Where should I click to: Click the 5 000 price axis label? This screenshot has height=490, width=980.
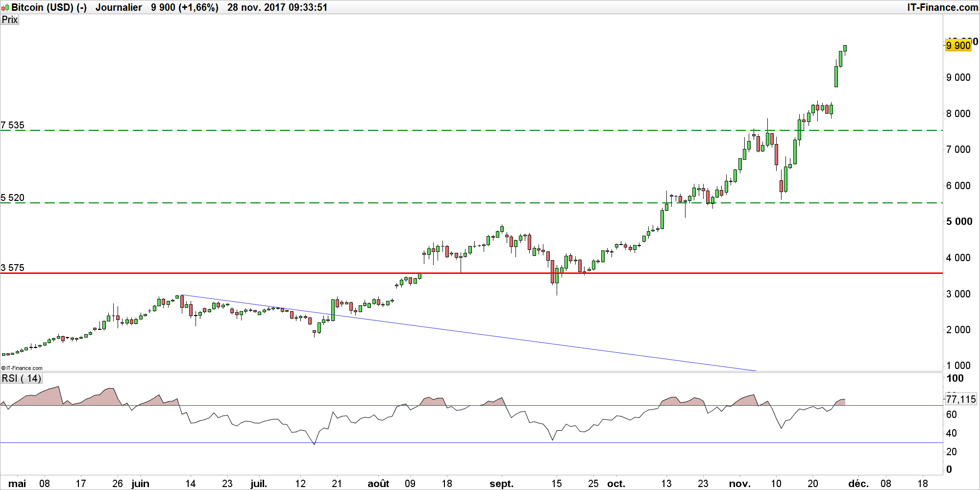click(x=959, y=221)
